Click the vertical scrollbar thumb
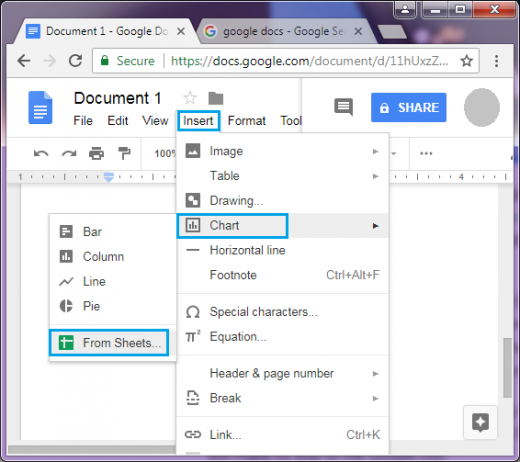Screen dimensions: 520x462 pos(507,368)
